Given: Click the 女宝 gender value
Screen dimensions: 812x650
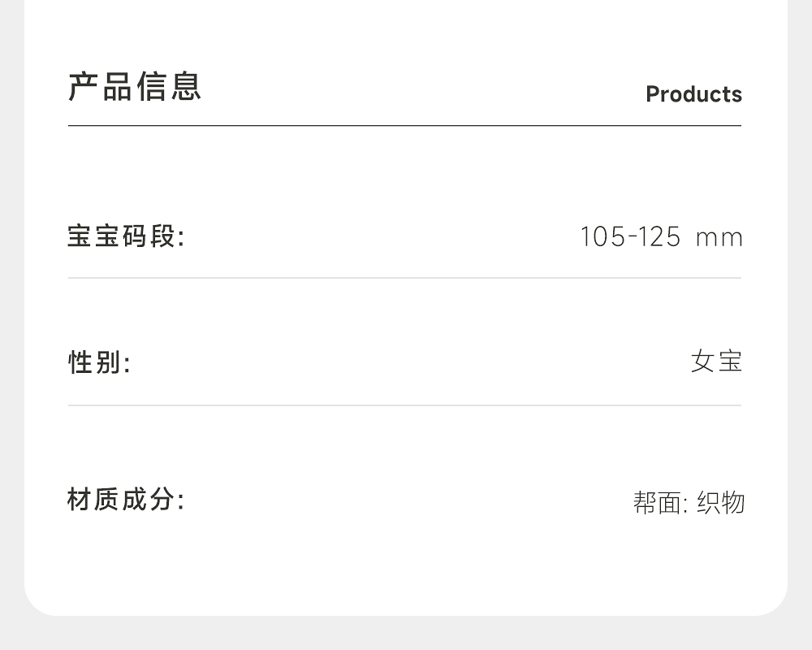Looking at the screenshot, I should (716, 362).
